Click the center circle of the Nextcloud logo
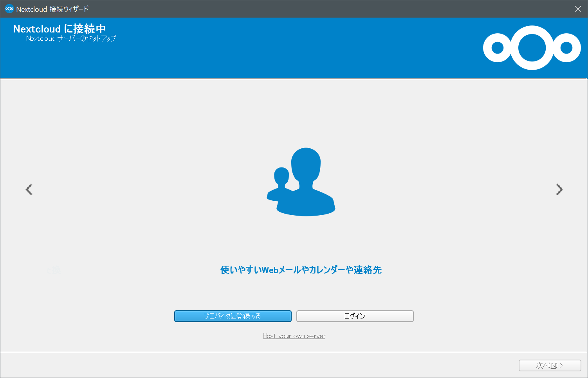Screen dimensions: 588x378 pyautogui.click(x=532, y=47)
